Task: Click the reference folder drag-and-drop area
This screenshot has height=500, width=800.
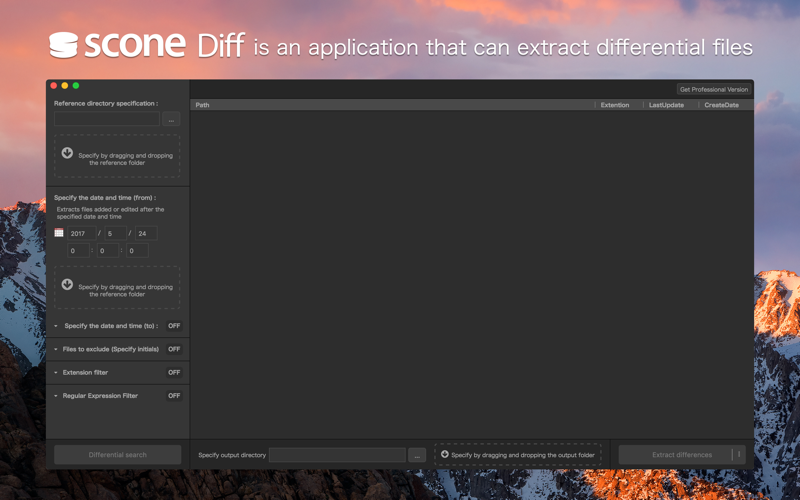Action: pyautogui.click(x=117, y=156)
